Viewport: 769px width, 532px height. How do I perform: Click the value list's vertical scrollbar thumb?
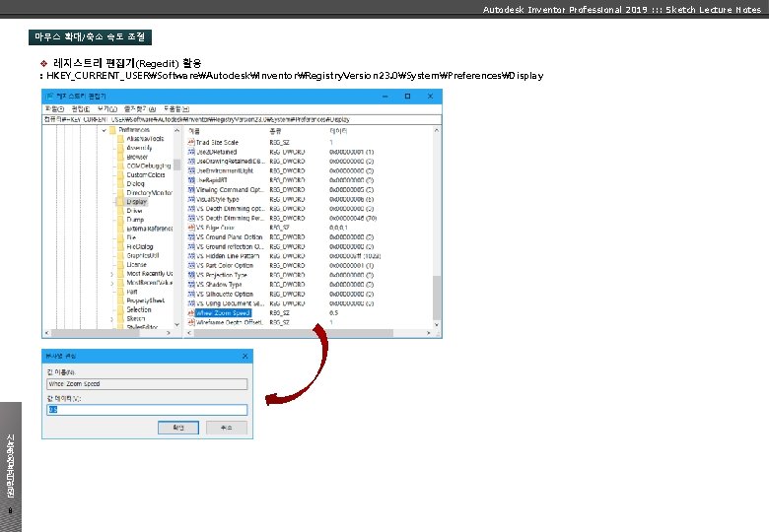[x=437, y=298]
